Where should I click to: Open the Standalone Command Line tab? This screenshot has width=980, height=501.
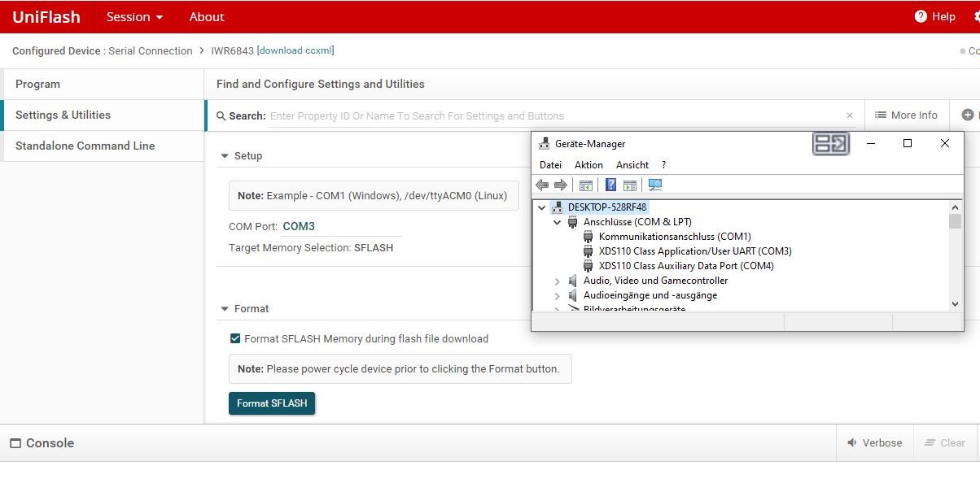tap(103, 146)
